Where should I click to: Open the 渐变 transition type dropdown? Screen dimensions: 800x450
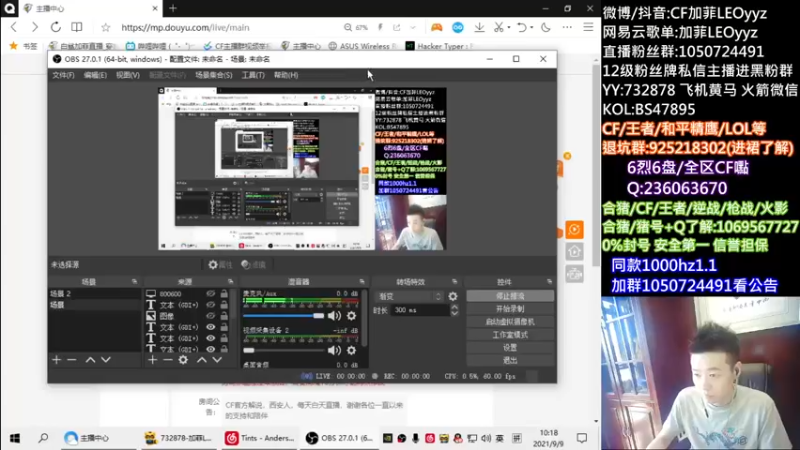[409, 296]
